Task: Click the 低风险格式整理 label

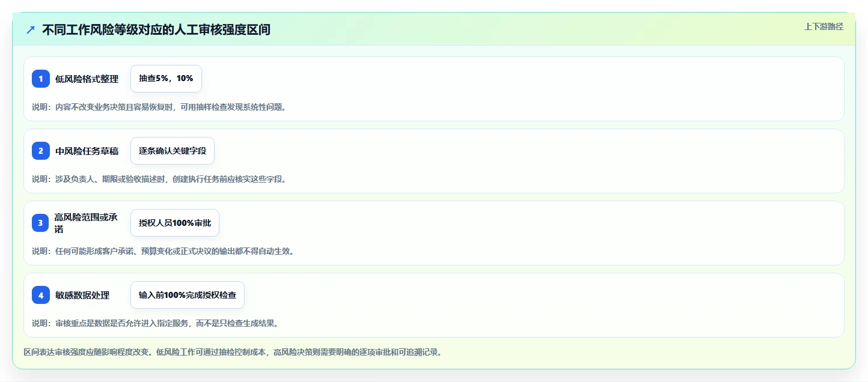Action: [87, 79]
